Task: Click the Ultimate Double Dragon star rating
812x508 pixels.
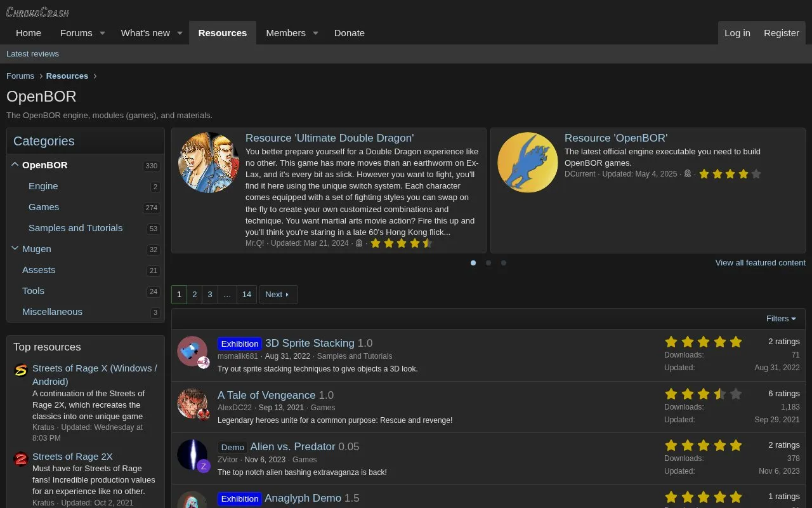Action: pyautogui.click(x=401, y=243)
